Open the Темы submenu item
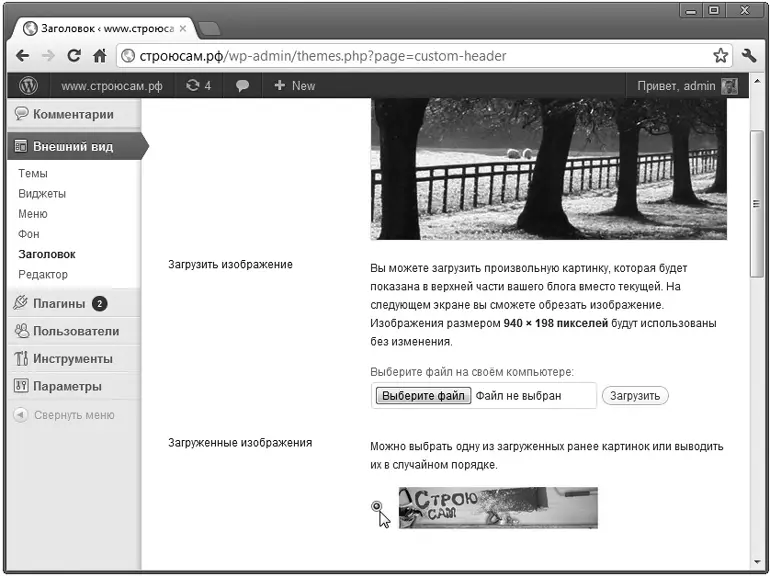This screenshot has width=770, height=577. (33, 174)
